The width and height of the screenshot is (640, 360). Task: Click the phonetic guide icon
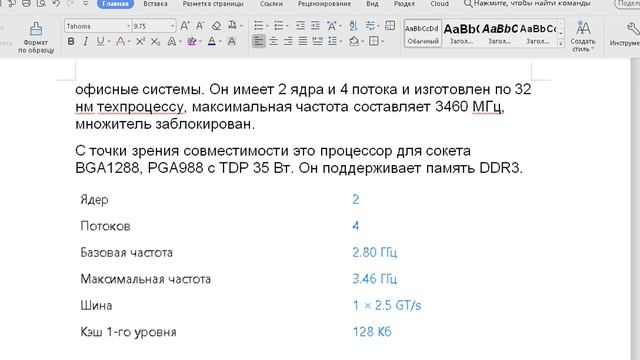[232, 25]
